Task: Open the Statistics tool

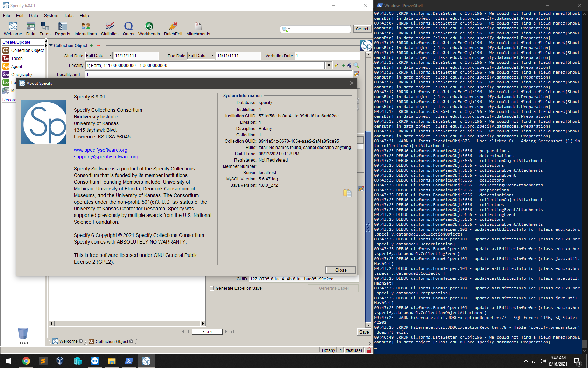Action: [x=110, y=29]
